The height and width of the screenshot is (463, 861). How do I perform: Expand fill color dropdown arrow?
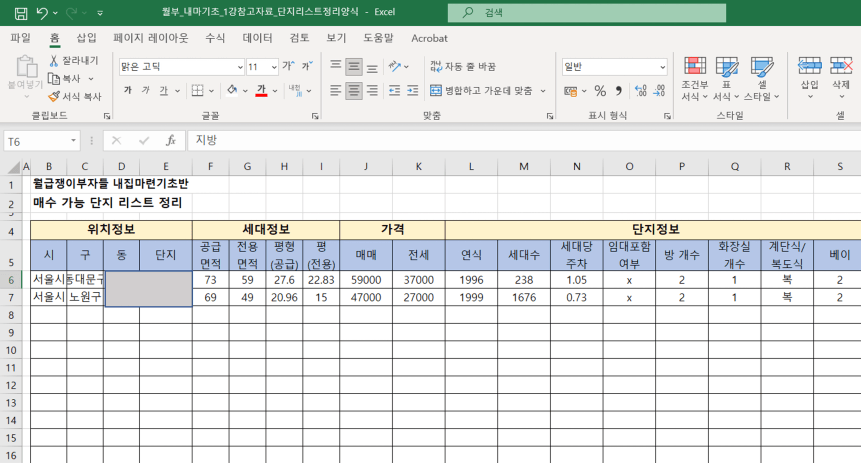click(245, 91)
